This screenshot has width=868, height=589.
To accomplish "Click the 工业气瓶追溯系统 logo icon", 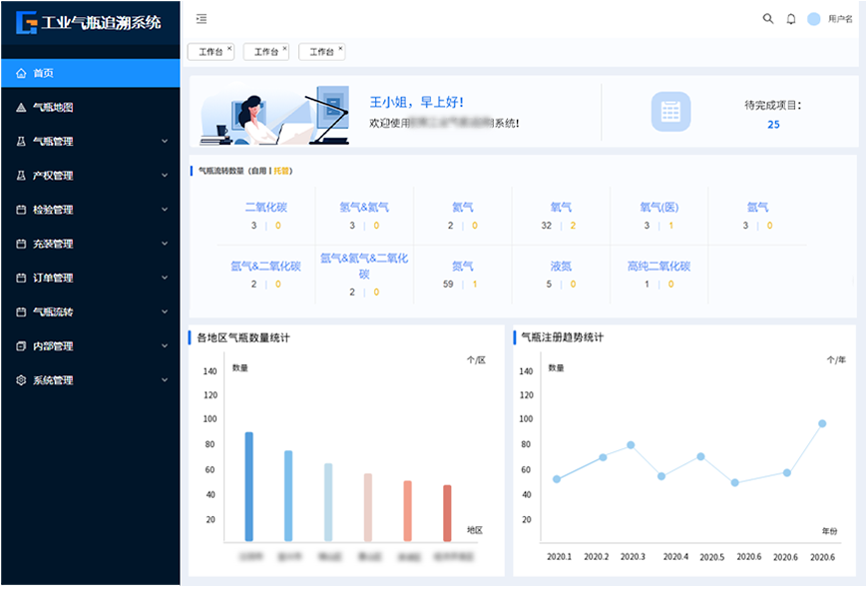I will [26, 22].
